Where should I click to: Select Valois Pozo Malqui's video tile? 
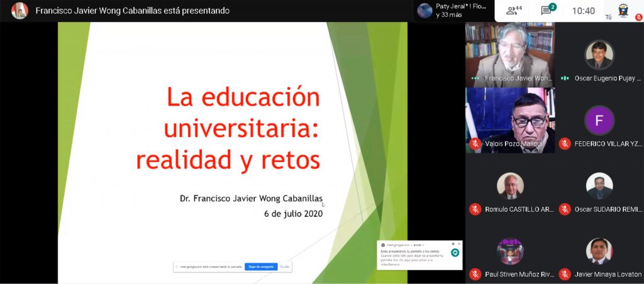(510, 120)
